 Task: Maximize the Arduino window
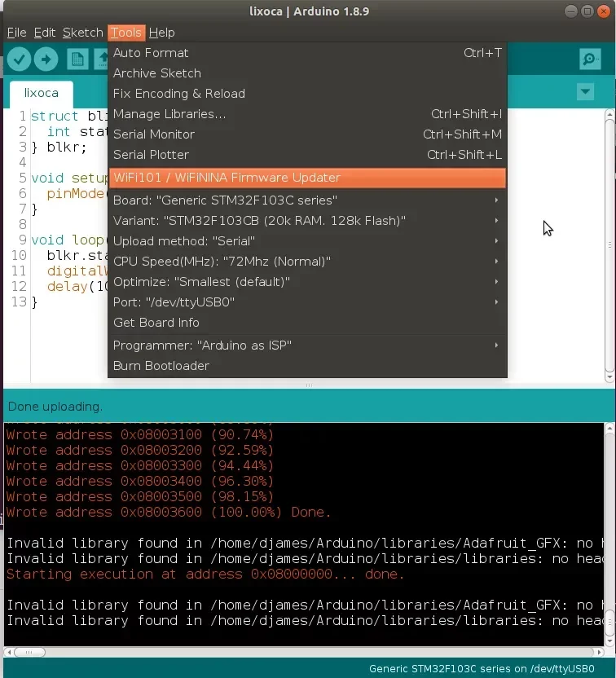pos(587,11)
